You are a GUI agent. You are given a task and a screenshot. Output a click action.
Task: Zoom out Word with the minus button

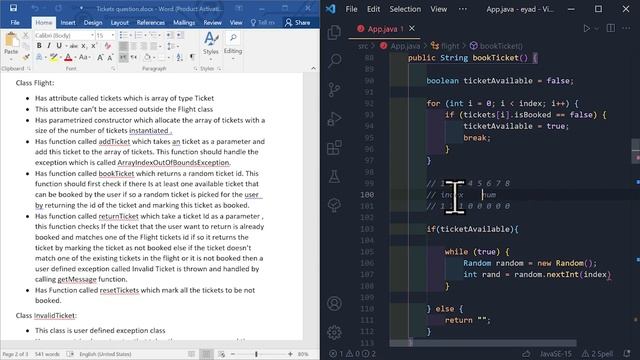coord(233,354)
